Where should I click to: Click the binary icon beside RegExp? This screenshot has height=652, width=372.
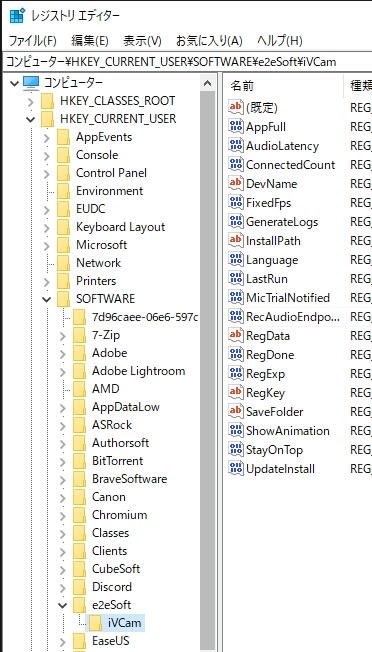pyautogui.click(x=236, y=374)
